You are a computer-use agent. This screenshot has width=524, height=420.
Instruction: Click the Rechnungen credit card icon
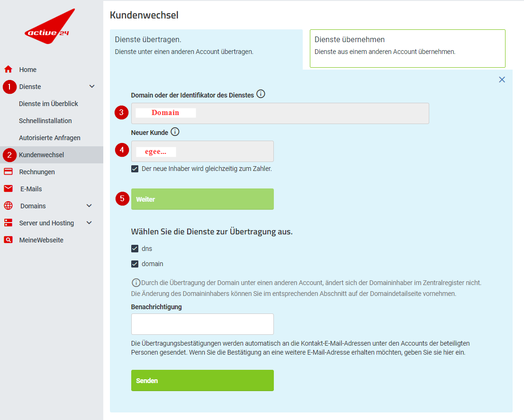(8, 172)
